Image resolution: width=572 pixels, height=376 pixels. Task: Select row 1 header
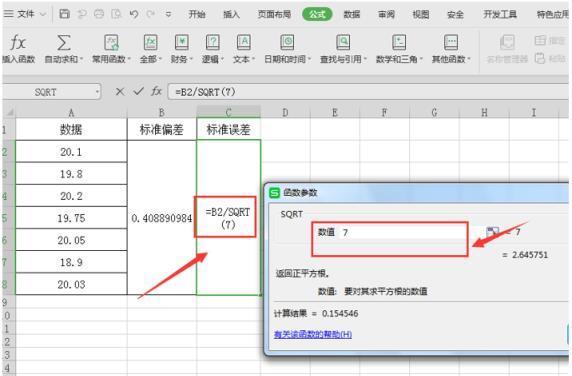(8, 129)
